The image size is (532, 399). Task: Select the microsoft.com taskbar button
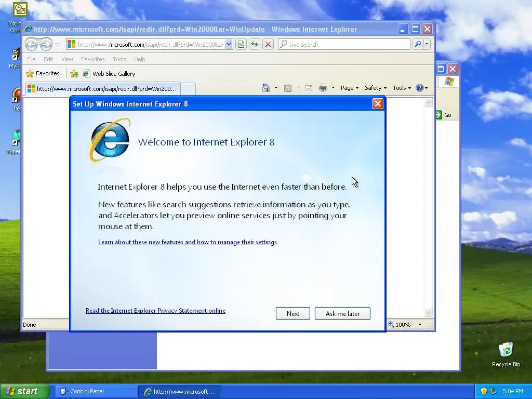(180, 392)
